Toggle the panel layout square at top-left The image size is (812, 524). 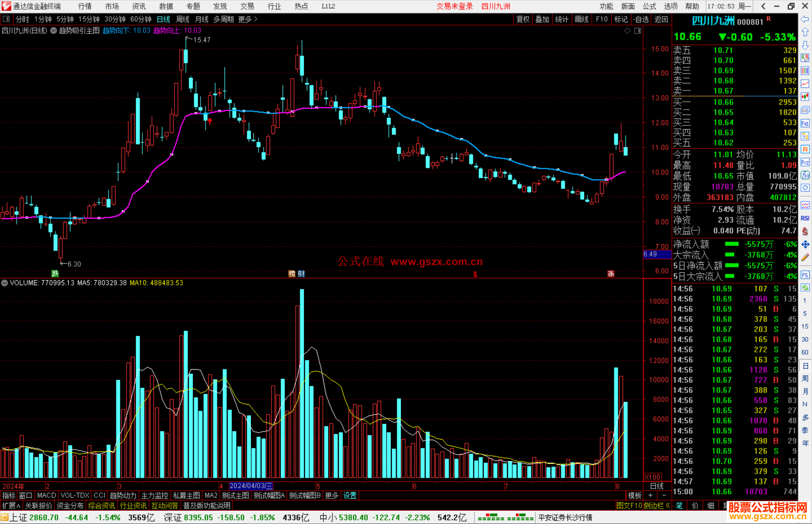6,19
